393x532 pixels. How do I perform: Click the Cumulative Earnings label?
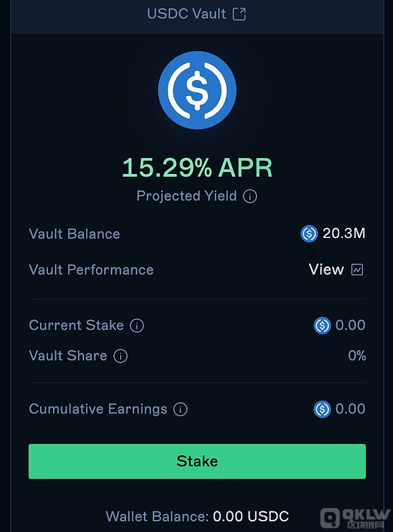click(98, 409)
